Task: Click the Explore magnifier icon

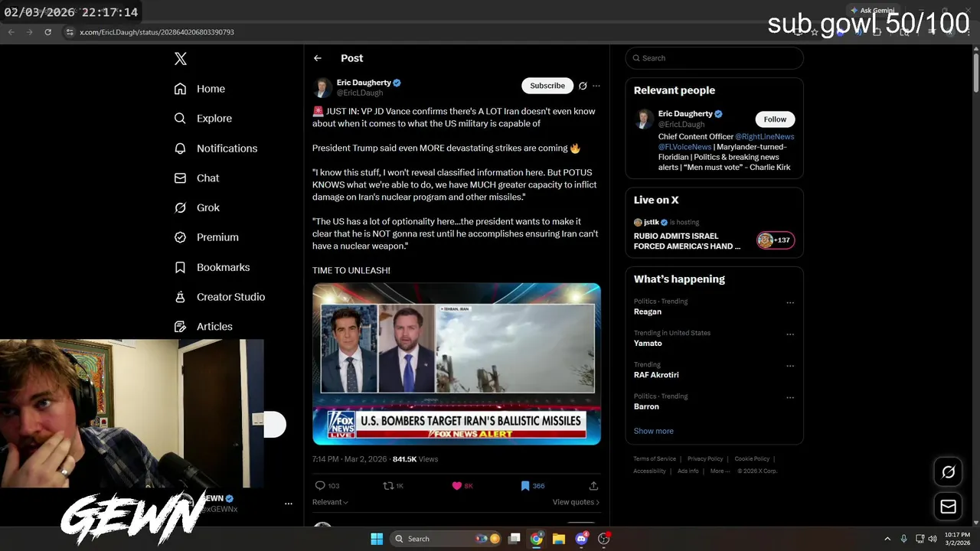Action: [x=180, y=119]
